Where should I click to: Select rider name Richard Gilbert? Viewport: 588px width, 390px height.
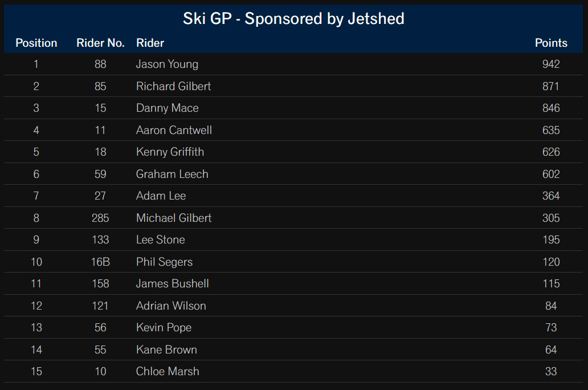(x=173, y=86)
